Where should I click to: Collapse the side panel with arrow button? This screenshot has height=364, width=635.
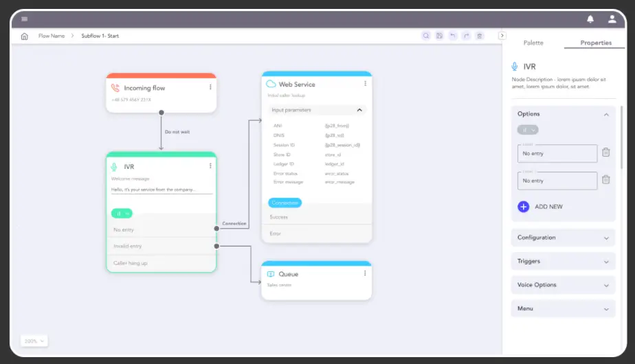click(502, 36)
